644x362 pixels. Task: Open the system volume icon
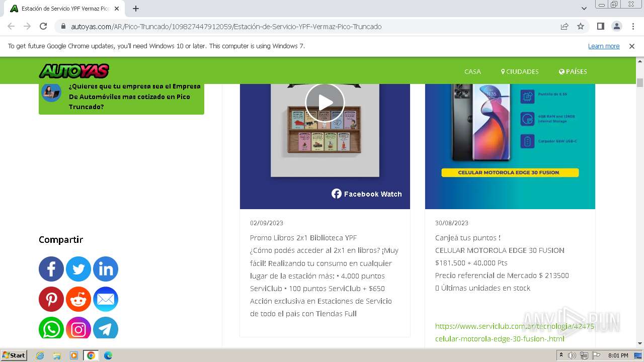[x=572, y=355]
